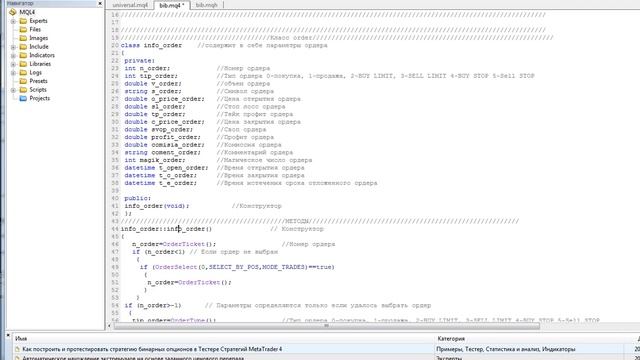Close the bottom toolbox panel

[x=8, y=335]
